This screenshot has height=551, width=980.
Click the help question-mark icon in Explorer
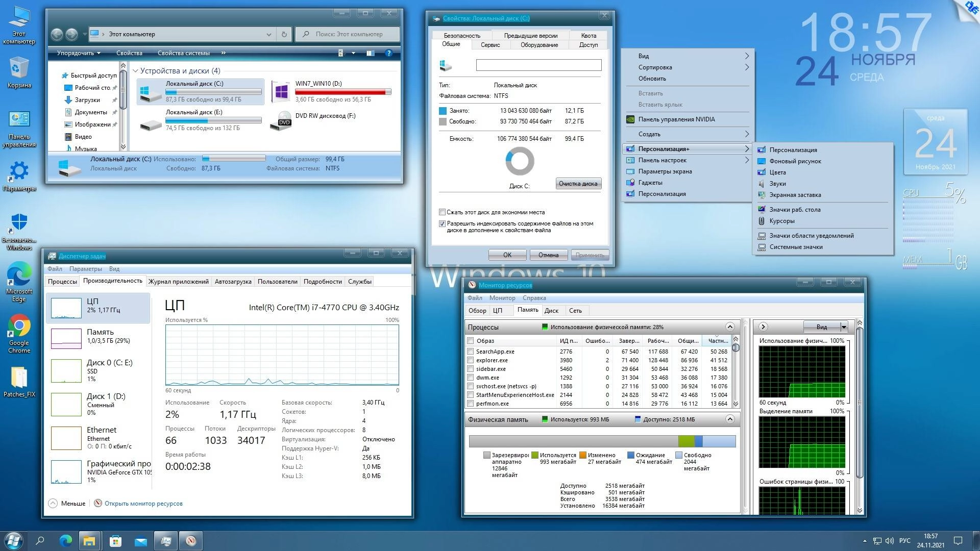click(x=389, y=53)
